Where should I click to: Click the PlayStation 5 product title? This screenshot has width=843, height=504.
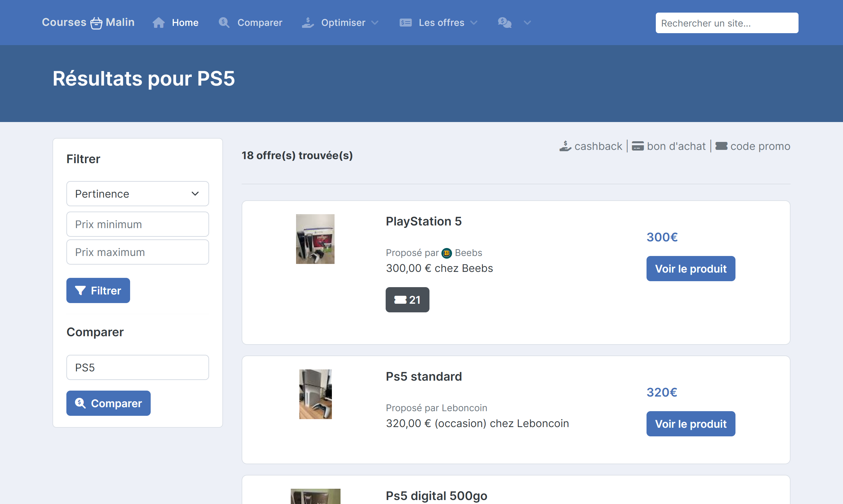coord(423,221)
